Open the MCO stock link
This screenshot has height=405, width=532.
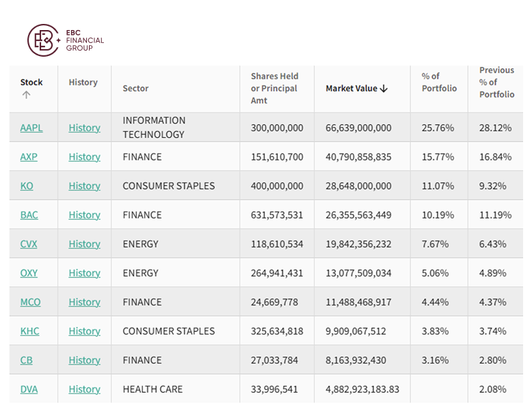pyautogui.click(x=31, y=303)
